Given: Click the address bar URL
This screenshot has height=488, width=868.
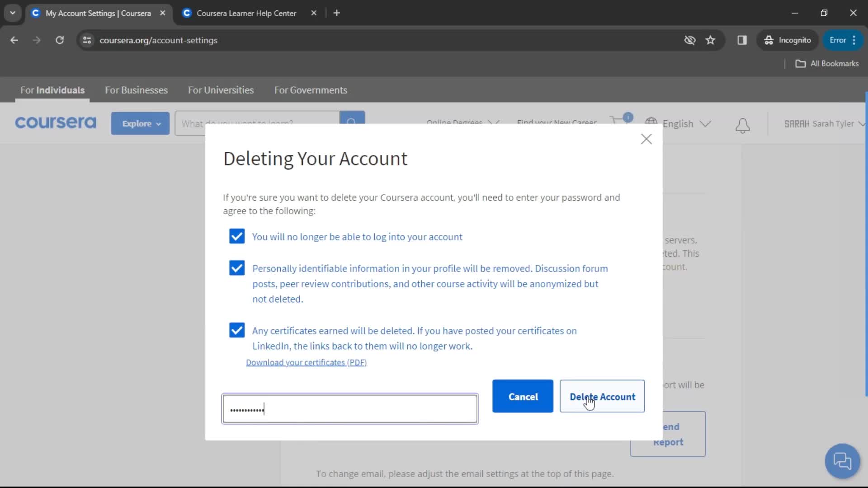Looking at the screenshot, I should click(x=159, y=40).
